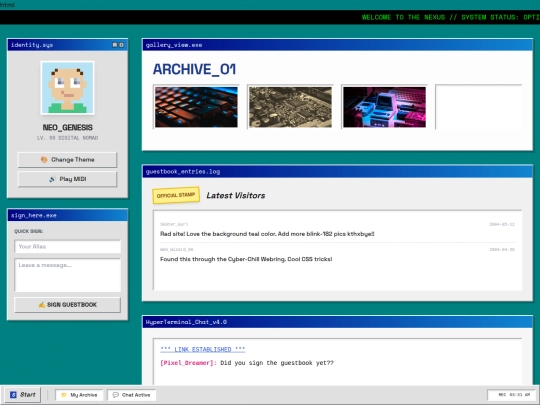This screenshot has width=540, height=405.
Task: Click the LINK ESTABLISHED link in chat
Action: (202, 350)
